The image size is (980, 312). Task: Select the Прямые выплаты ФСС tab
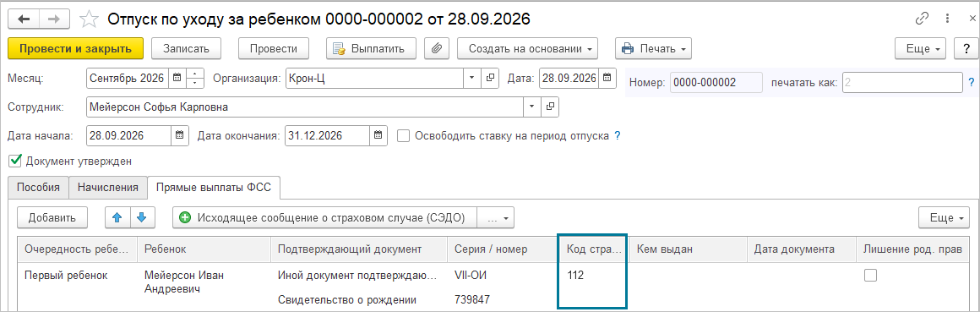click(x=214, y=187)
